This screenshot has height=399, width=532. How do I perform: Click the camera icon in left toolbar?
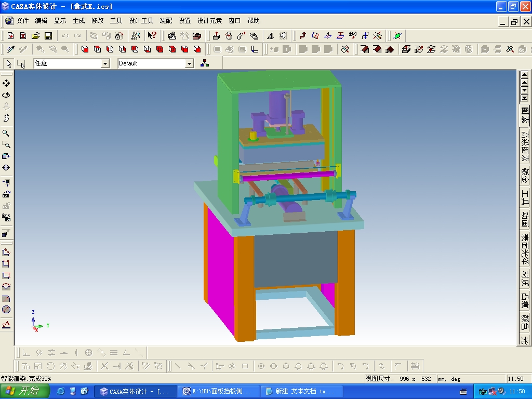pyautogui.click(x=6, y=194)
